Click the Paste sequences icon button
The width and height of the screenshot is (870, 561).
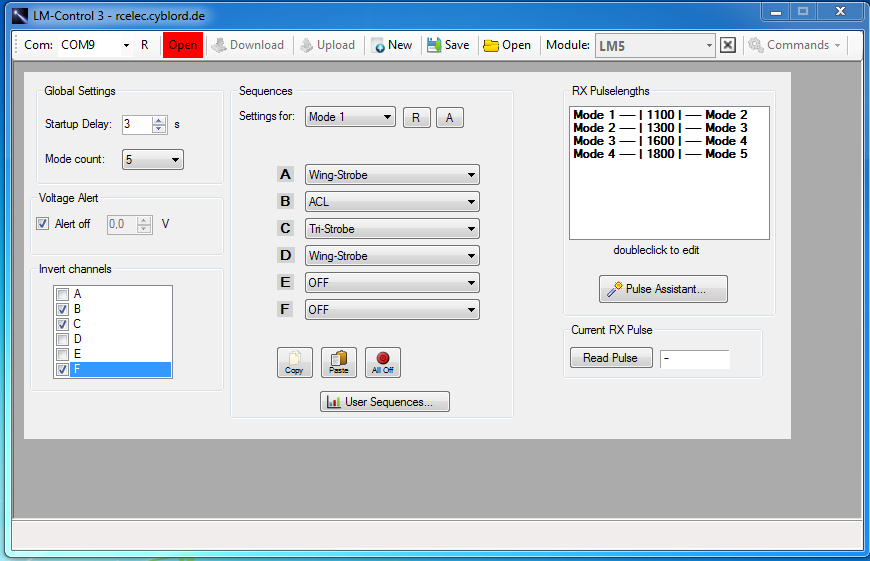coord(338,362)
